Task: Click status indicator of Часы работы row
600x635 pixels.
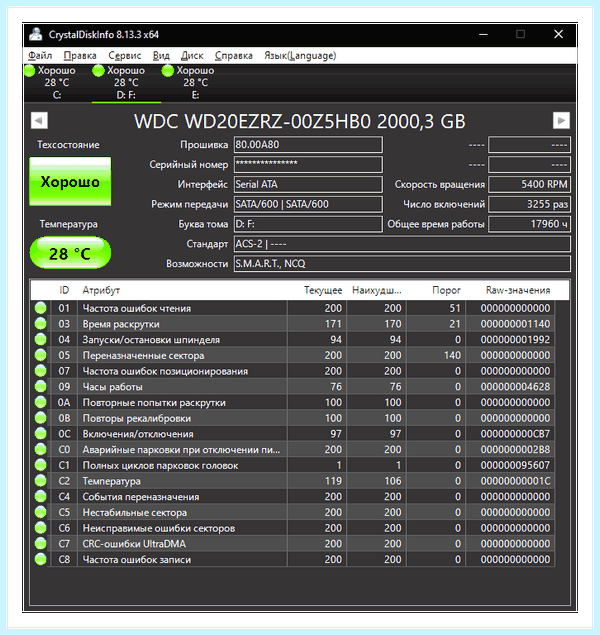Action: [x=40, y=387]
